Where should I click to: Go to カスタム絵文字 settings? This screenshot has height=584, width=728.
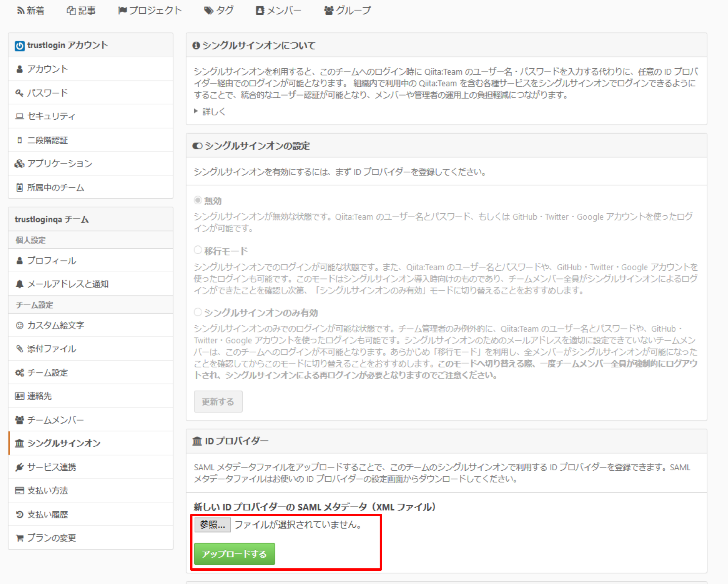click(x=91, y=325)
